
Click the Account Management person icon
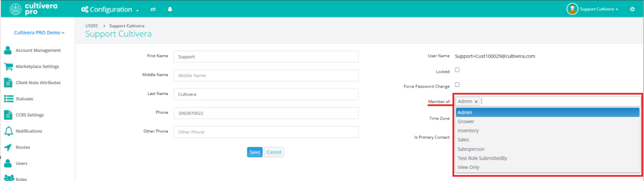(x=8, y=50)
